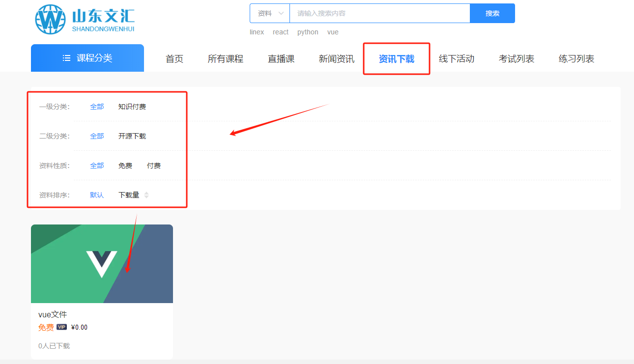Click the 山东文汇 site name text
Image resolution: width=634 pixels, height=364 pixels.
103,17
